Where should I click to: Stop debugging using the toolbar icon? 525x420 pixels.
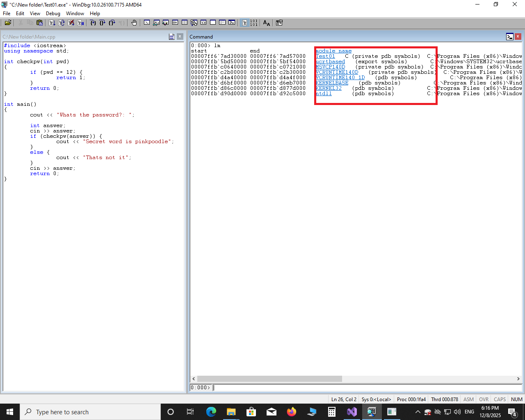coord(71,23)
